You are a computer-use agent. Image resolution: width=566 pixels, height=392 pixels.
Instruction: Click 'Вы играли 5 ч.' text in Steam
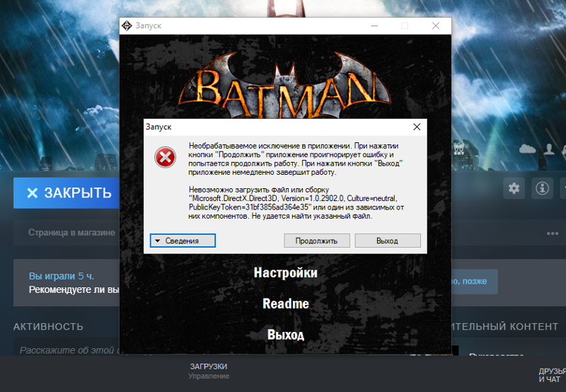pyautogui.click(x=62, y=276)
